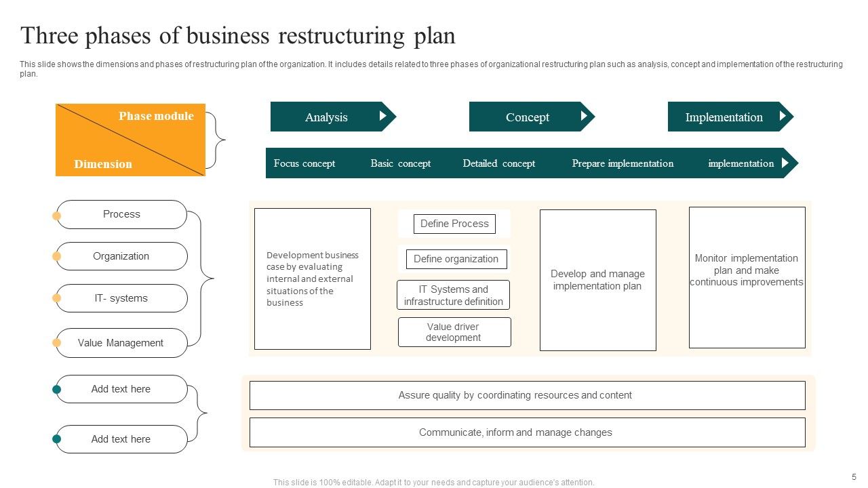The image size is (868, 488).
Task: Select the Prepare implementation stage label
Action: click(623, 163)
